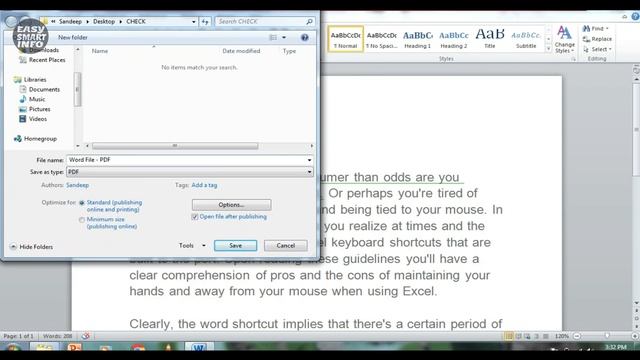Minimize the ribbon with the caret icon

pos(624,17)
